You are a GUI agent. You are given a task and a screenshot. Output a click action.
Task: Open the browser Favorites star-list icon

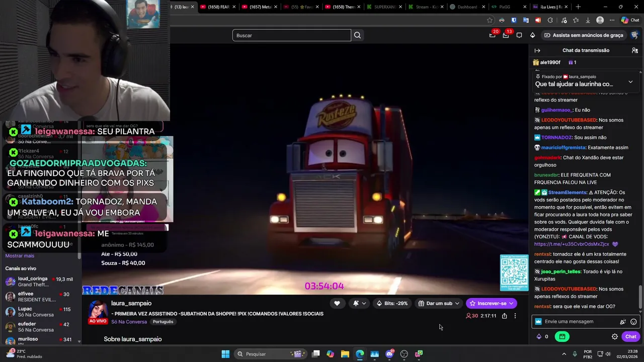pyautogui.click(x=576, y=20)
